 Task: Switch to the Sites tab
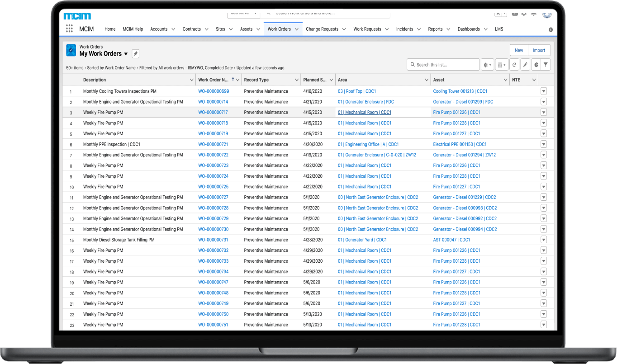[220, 29]
